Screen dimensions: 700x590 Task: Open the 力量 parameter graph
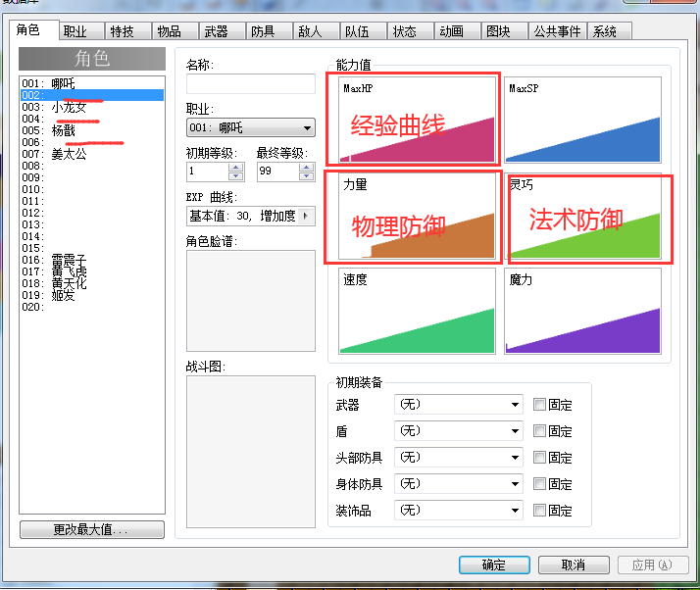pos(417,216)
